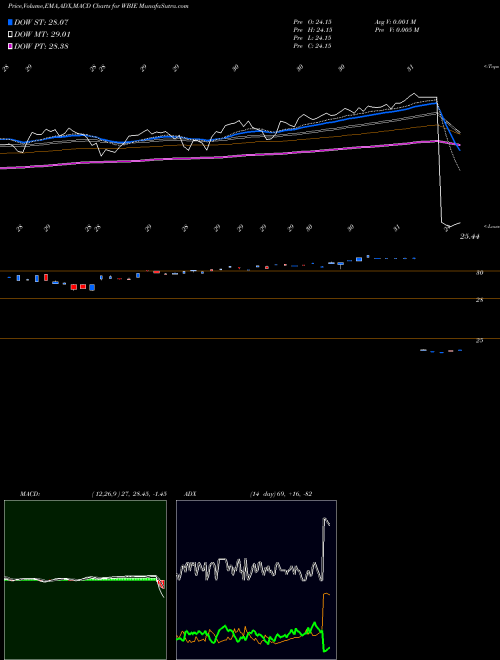Click the blue DOW ST legend swatch
500x660 pixels.
tap(10, 22)
